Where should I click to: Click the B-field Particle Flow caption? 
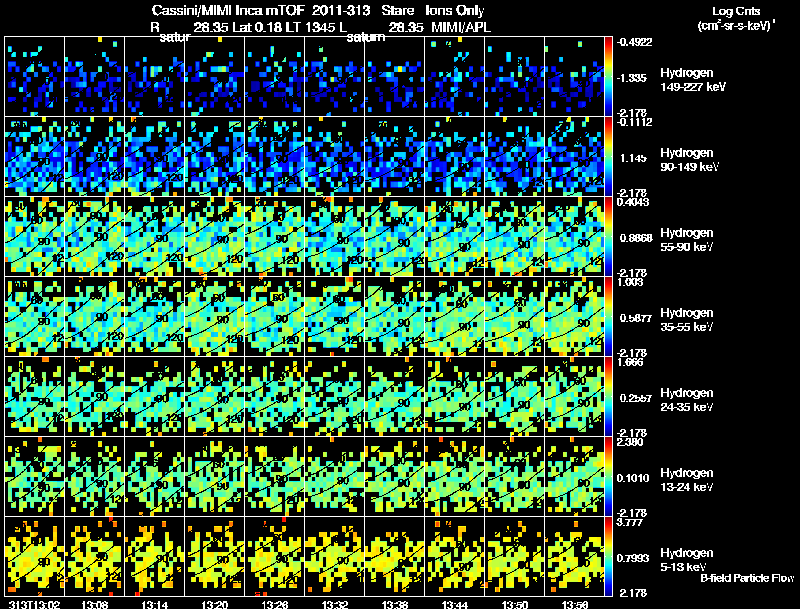[747, 578]
